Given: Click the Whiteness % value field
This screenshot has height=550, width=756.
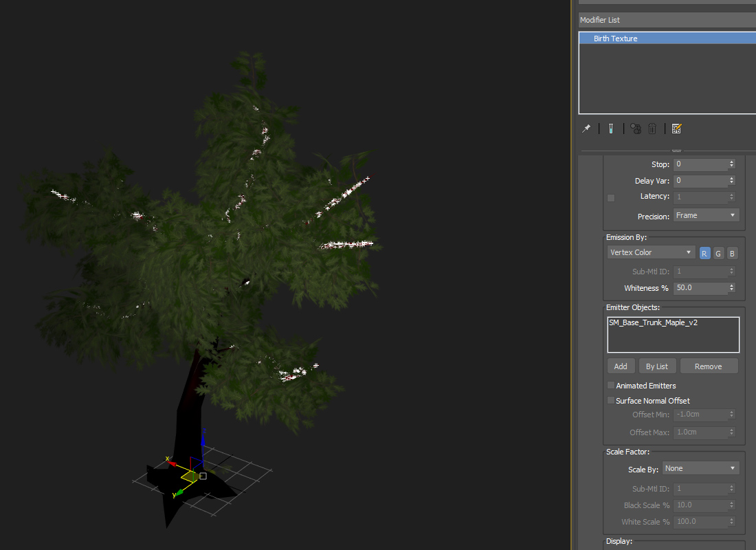Looking at the screenshot, I should pos(700,288).
